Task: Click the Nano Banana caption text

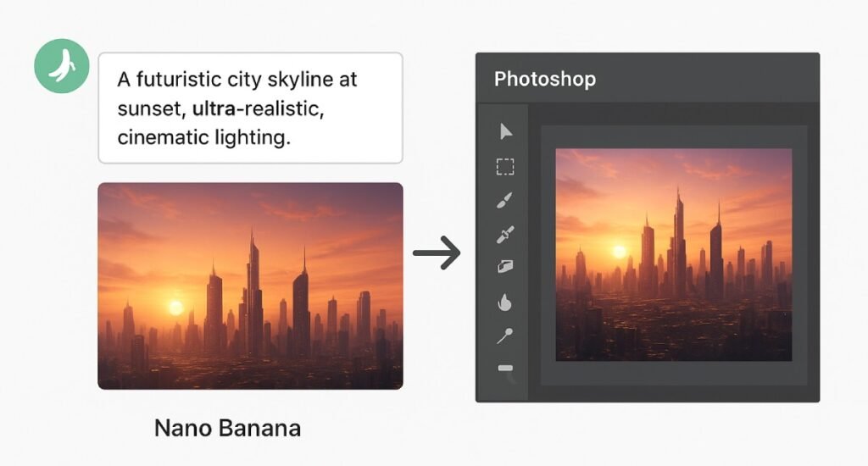Action: point(227,429)
